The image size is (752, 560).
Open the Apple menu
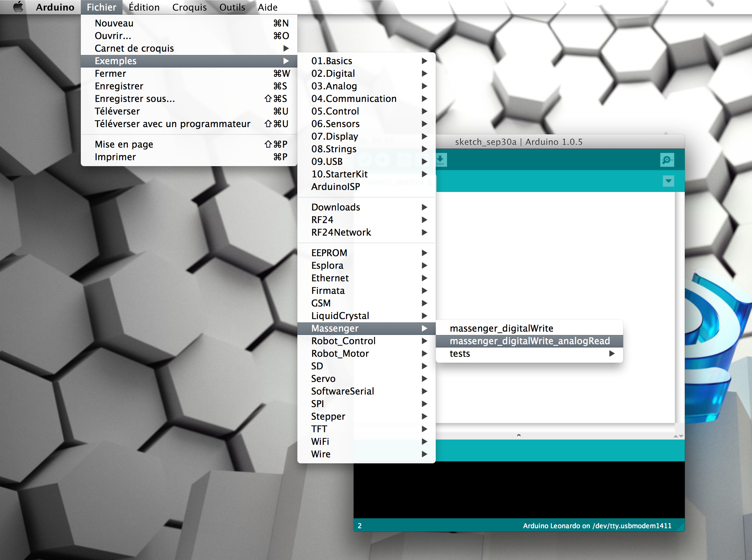(x=18, y=7)
